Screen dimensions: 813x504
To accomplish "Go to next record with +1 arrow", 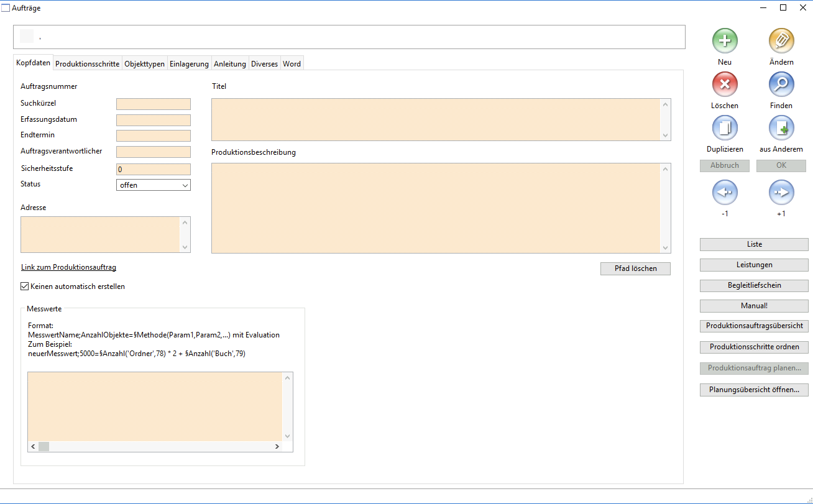I will click(781, 193).
